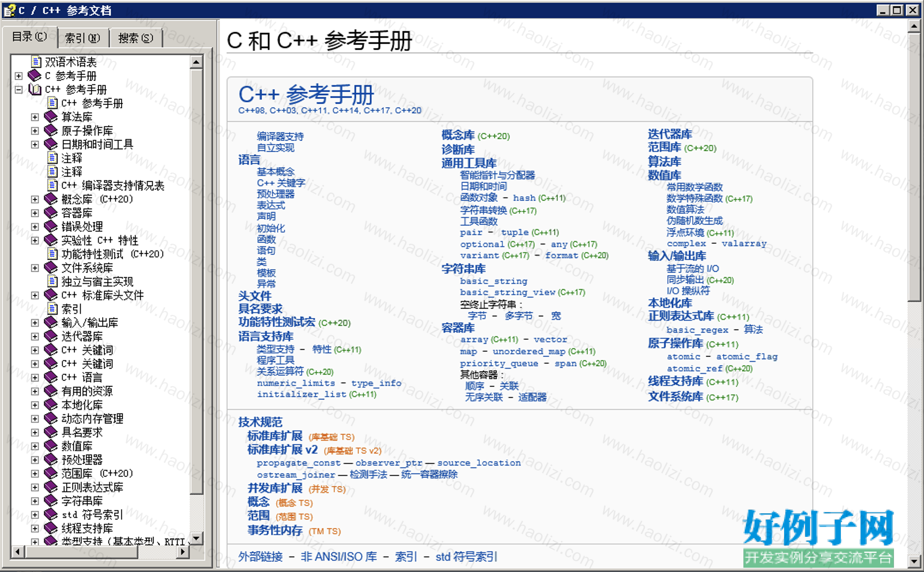924x572 pixels.
Task: Click tree panel scroll-right arrow
Action: click(x=183, y=552)
